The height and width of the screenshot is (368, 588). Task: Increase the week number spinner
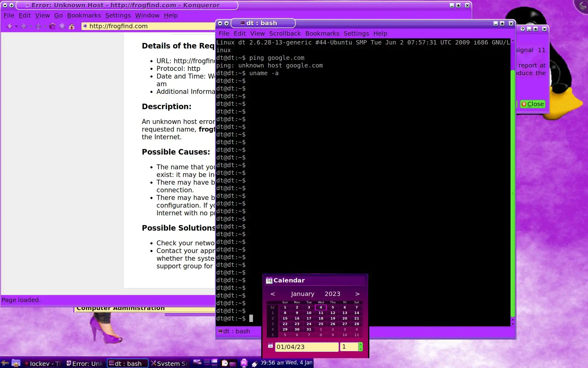click(360, 345)
